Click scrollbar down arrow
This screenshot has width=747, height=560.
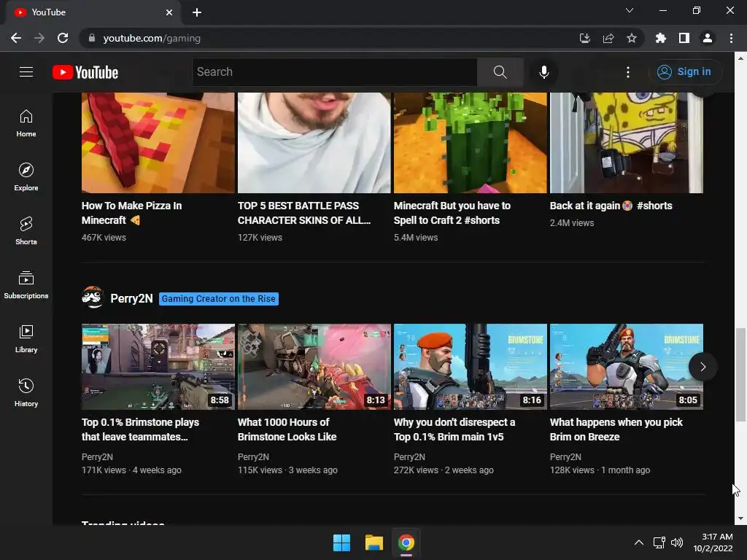(x=740, y=518)
